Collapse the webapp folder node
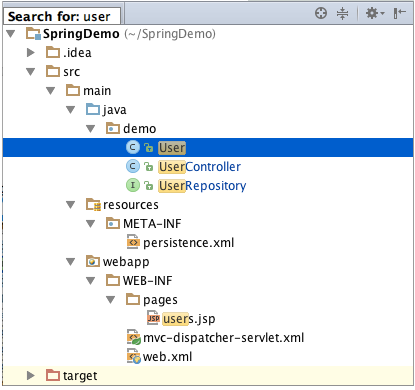 (x=71, y=262)
